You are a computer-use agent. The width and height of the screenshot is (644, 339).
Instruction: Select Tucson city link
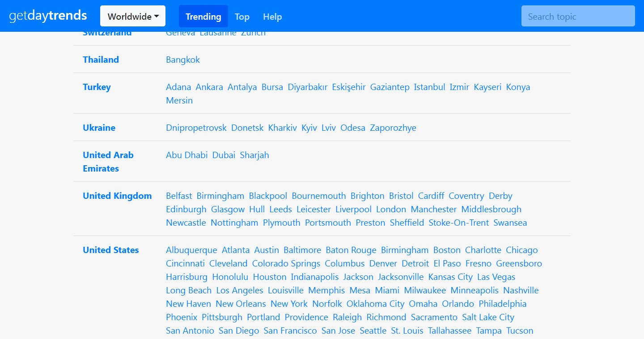coord(520,330)
